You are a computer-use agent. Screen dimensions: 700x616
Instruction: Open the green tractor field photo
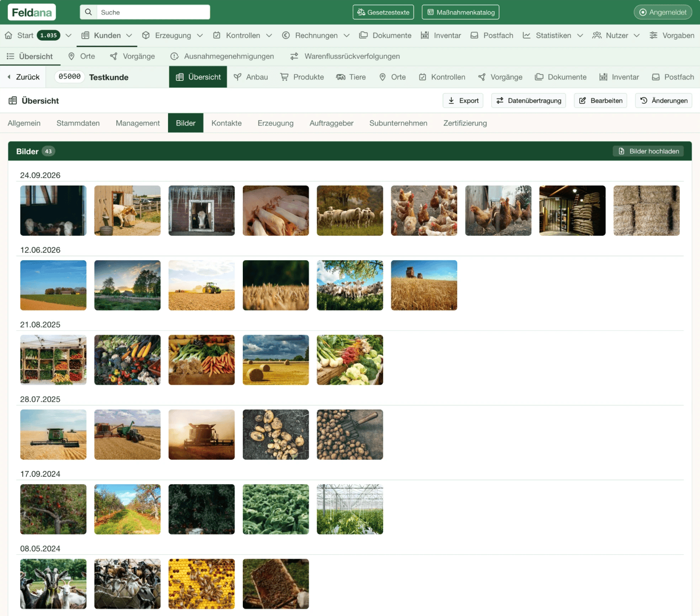(202, 285)
